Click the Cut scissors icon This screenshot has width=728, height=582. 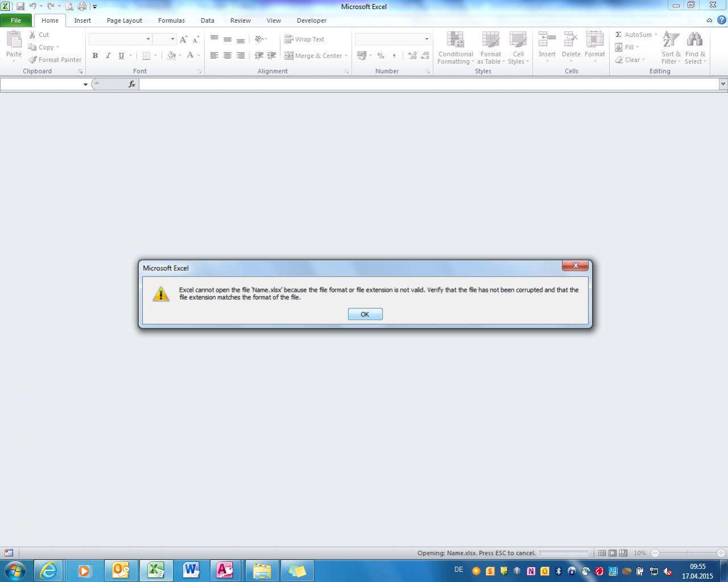32,35
